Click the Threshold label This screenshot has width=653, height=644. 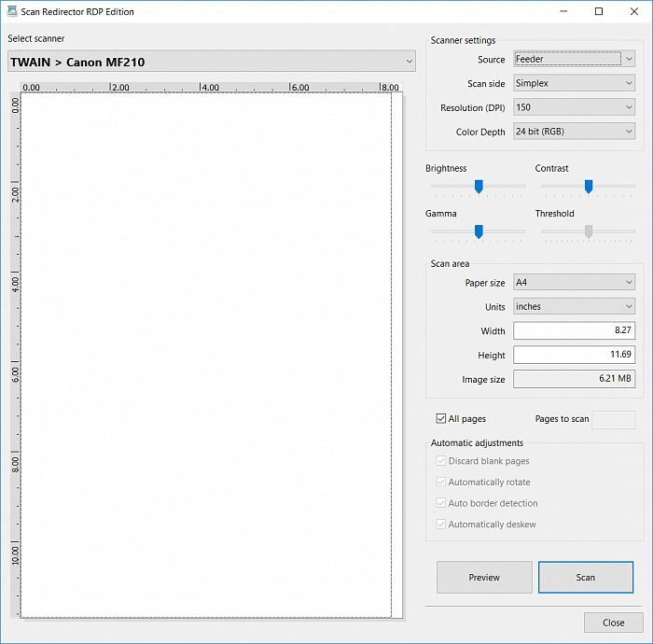[x=554, y=214]
